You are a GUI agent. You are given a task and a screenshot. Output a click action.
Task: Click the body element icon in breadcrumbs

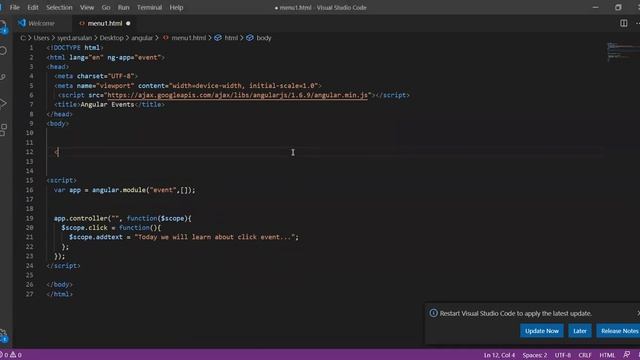250,38
